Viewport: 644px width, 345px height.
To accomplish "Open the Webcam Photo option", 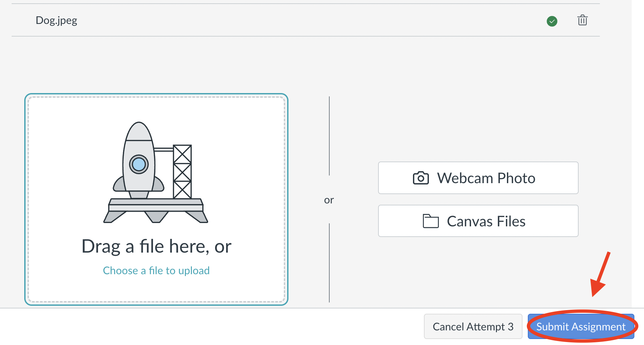I will tap(478, 178).
